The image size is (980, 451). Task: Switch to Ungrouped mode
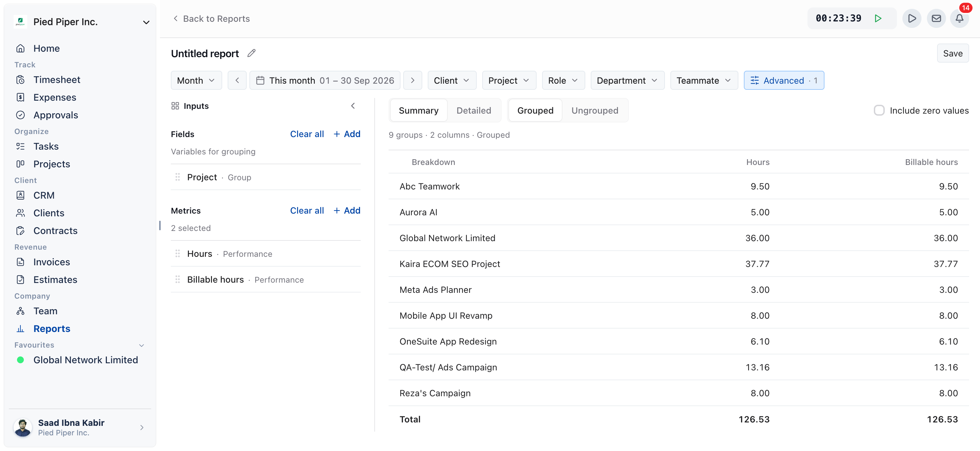pyautogui.click(x=594, y=110)
